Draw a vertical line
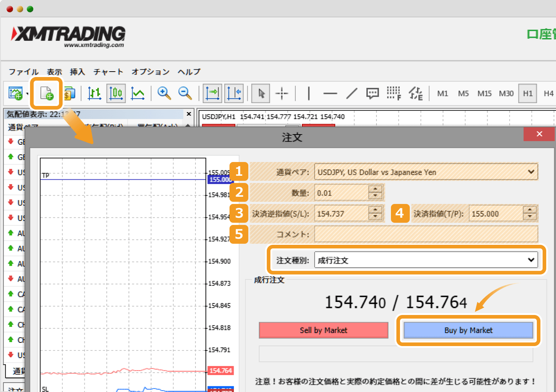 (x=308, y=93)
